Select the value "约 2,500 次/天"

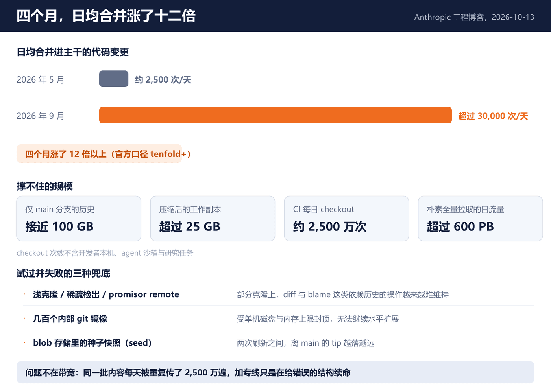point(163,80)
